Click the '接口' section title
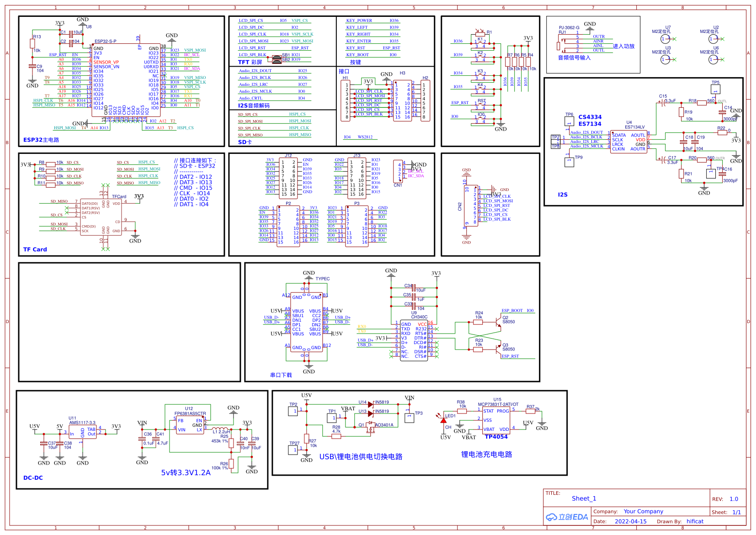756x535 pixels. coord(344,71)
